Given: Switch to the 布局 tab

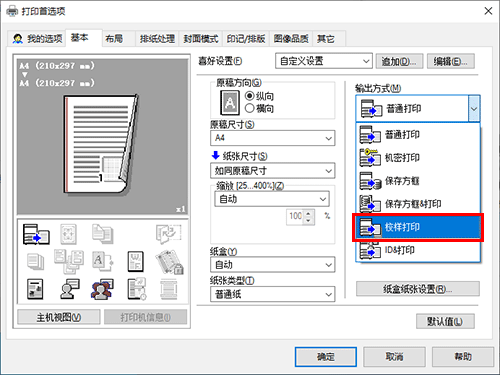Looking at the screenshot, I should 118,39.
